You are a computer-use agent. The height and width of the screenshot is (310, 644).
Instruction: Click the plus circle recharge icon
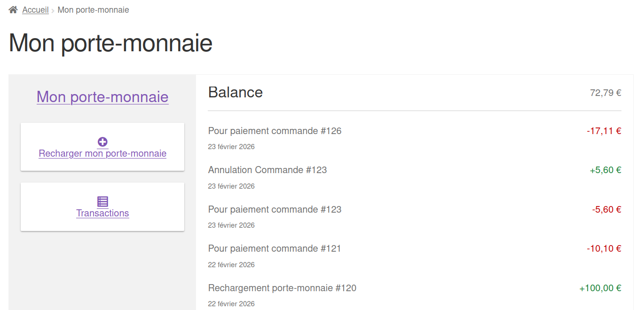(x=102, y=142)
